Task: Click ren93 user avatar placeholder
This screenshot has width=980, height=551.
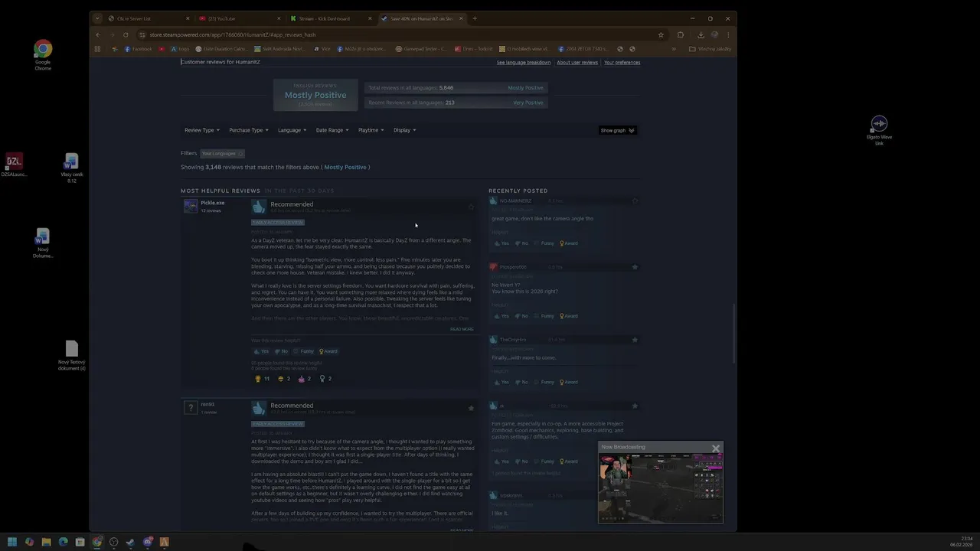Action: click(x=191, y=408)
